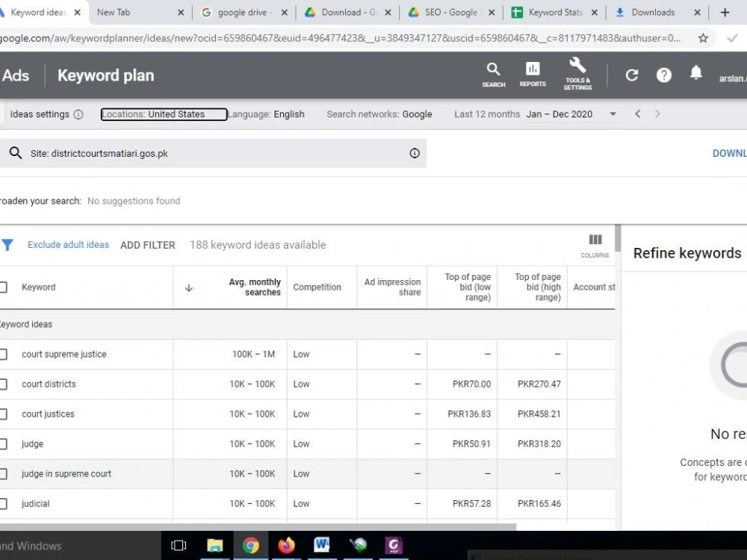Go to next date period arrow

coord(657,113)
